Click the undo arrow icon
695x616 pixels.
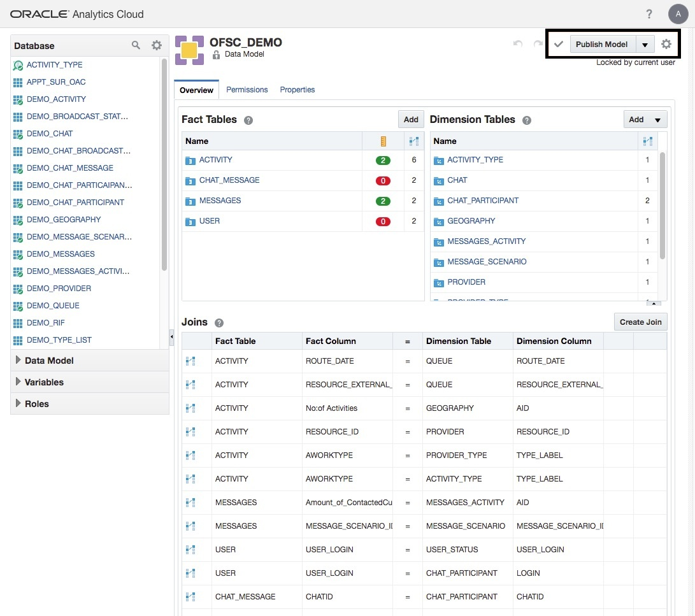[518, 44]
